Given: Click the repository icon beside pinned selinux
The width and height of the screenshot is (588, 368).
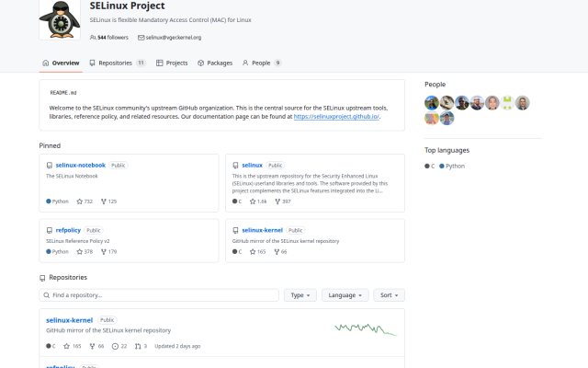Looking at the screenshot, I should click(x=235, y=166).
